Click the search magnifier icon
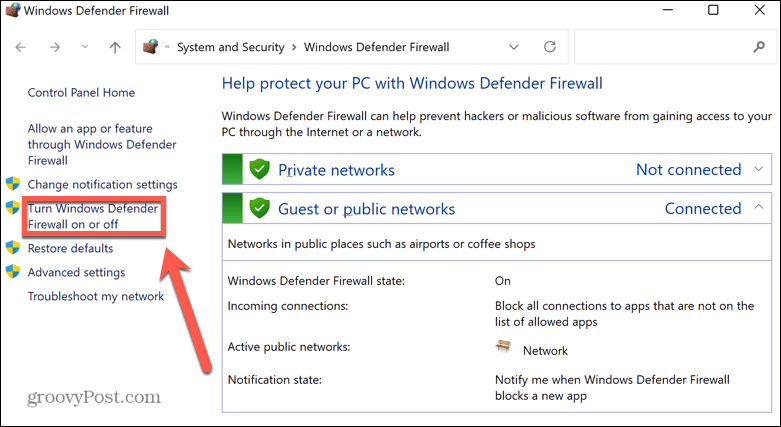 pos(759,47)
